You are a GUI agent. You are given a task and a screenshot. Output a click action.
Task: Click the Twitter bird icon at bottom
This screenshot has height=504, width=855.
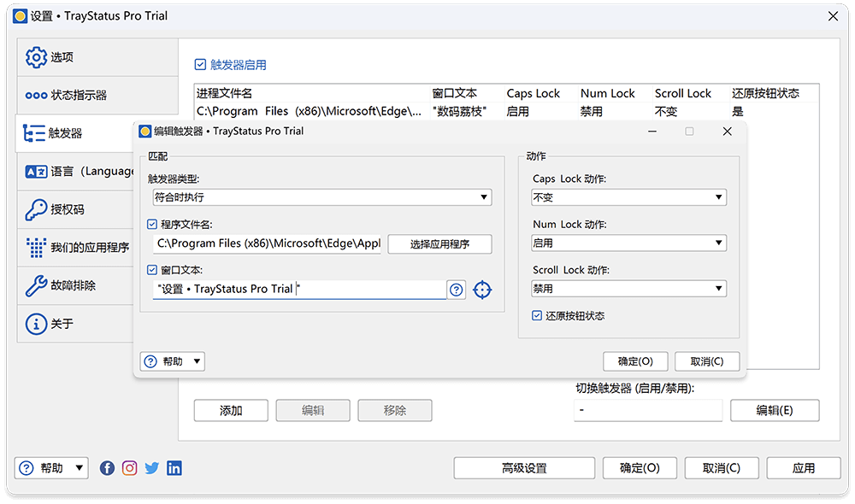151,467
